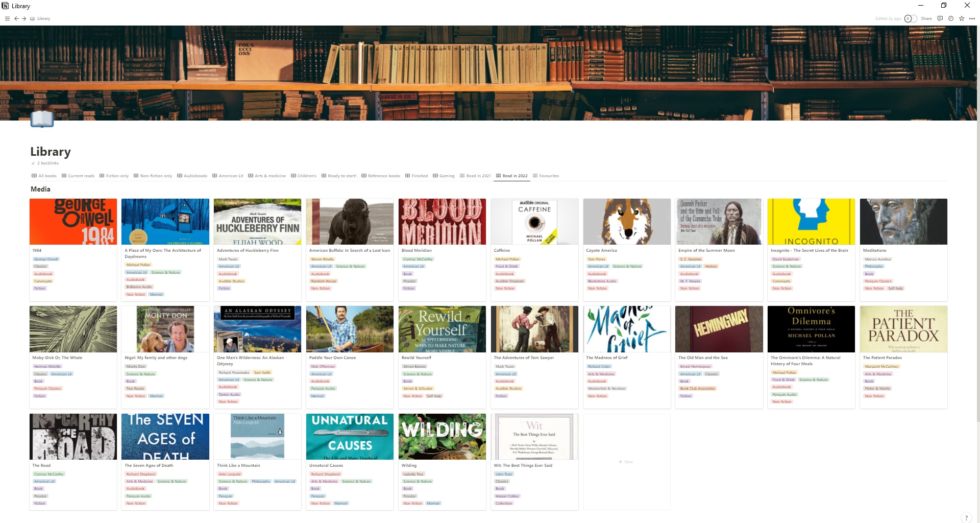The image size is (980, 523).
Task: Click the 'Paddle Your Own Canoe' title
Action: coord(333,358)
